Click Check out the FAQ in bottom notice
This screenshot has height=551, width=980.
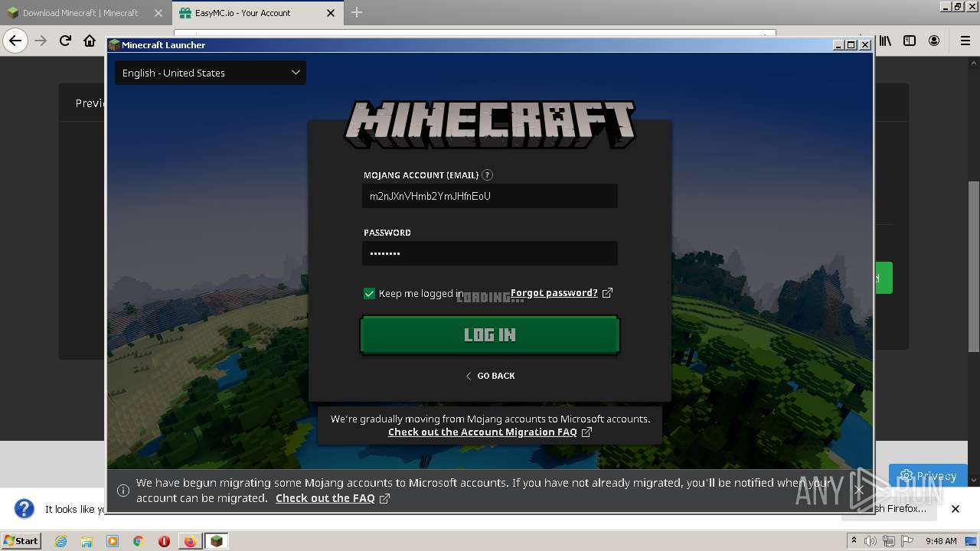coord(325,498)
